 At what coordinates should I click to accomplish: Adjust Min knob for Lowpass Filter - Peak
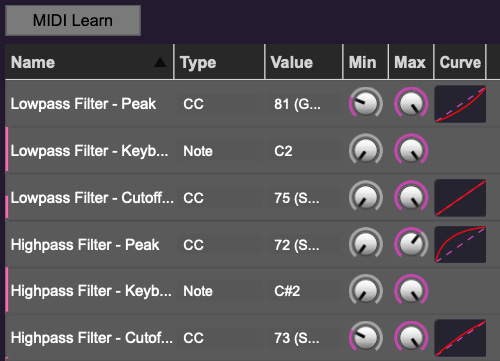pyautogui.click(x=366, y=103)
